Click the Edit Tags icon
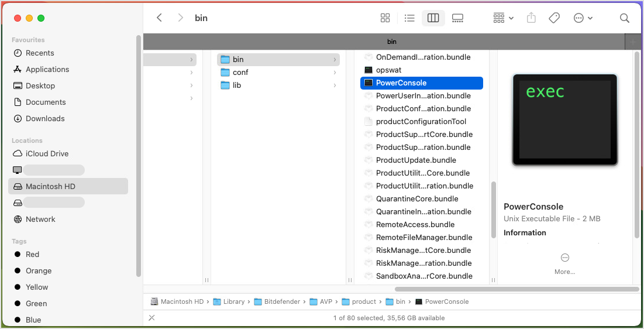This screenshot has width=644, height=329. click(x=554, y=18)
